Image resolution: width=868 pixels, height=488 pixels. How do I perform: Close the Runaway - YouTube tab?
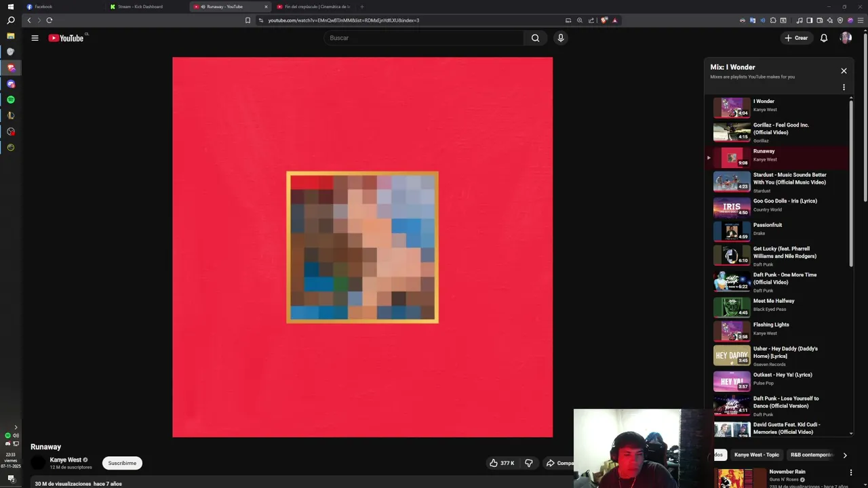pos(266,7)
